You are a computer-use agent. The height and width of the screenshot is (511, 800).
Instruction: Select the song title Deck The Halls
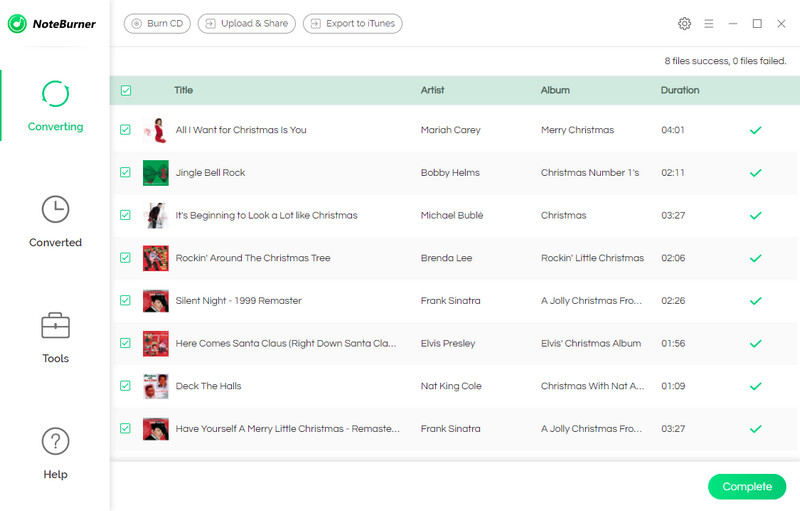coord(208,386)
